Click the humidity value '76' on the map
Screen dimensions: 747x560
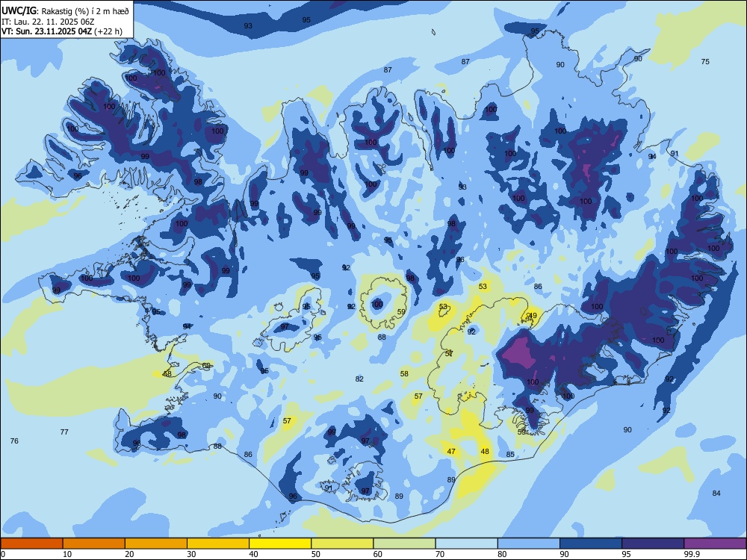(14, 441)
